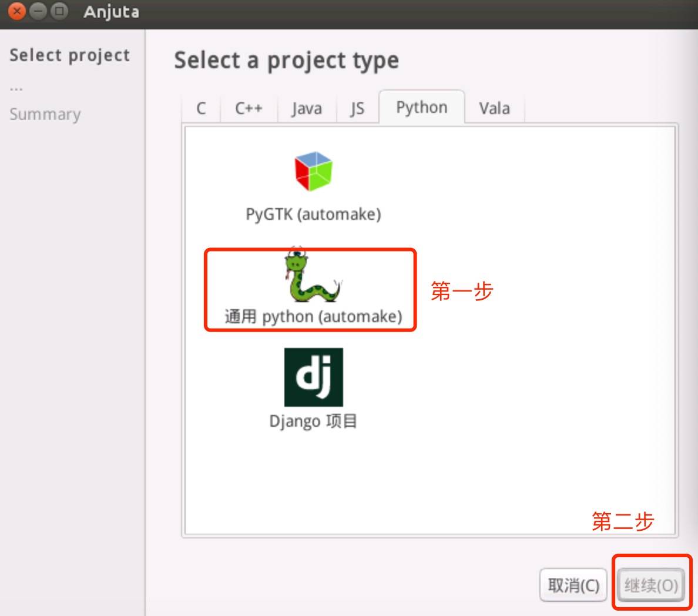Select the Select project sidebar step
This screenshot has width=698, height=616.
click(70, 55)
